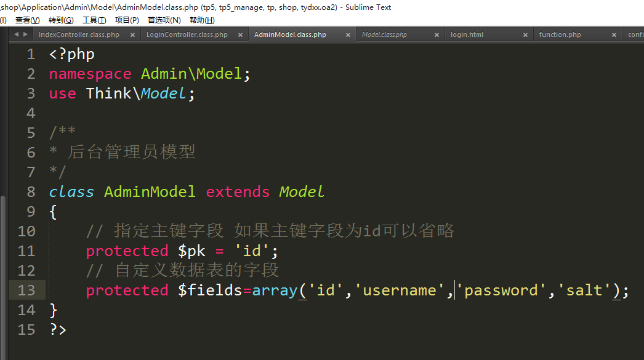The image size is (644, 360).
Task: Switch to the LoginController.class.php tab
Action: click(x=187, y=35)
